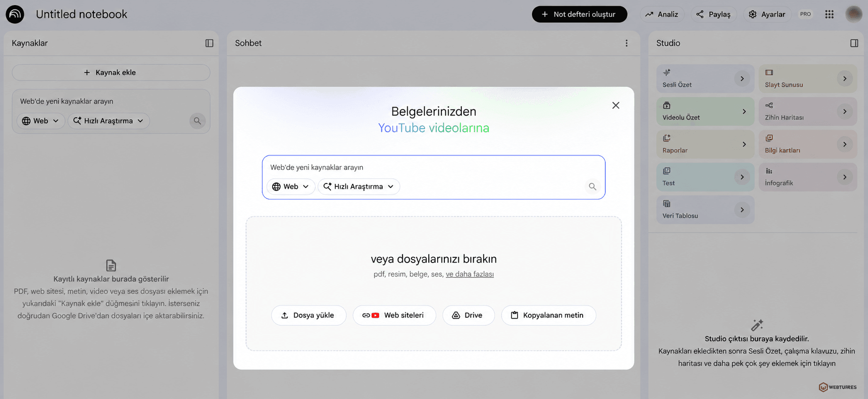The height and width of the screenshot is (399, 868).
Task: Open the 've daha fazlası' link
Action: pyautogui.click(x=470, y=274)
